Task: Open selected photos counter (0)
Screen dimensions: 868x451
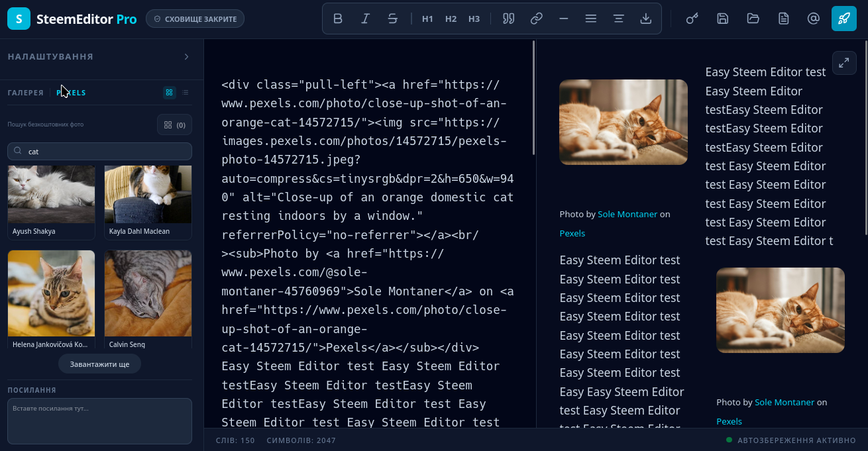Action: [174, 125]
